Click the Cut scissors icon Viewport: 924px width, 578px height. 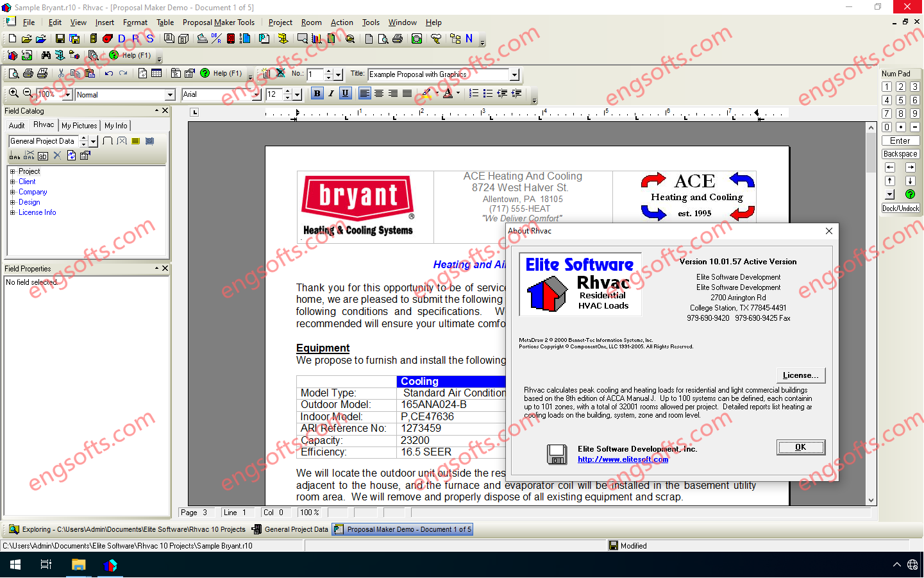pos(61,74)
